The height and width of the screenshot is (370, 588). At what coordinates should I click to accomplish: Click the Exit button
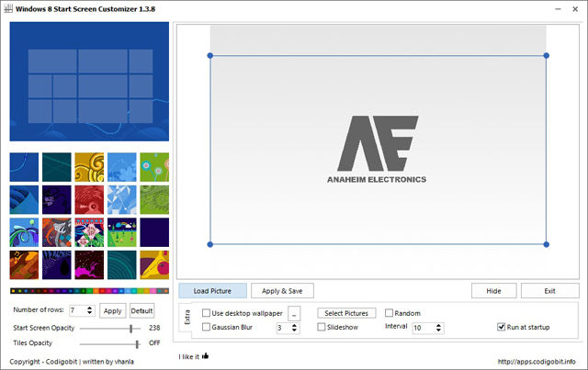pos(549,291)
